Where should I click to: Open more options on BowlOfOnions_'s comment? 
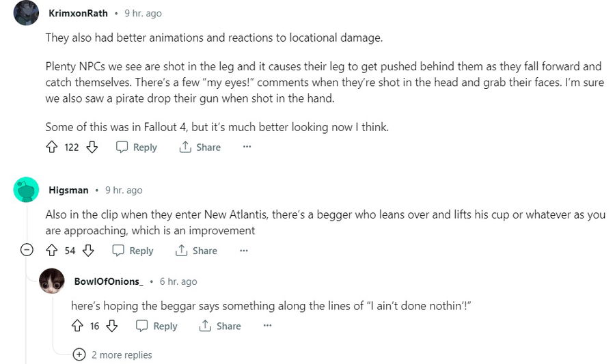(x=268, y=326)
